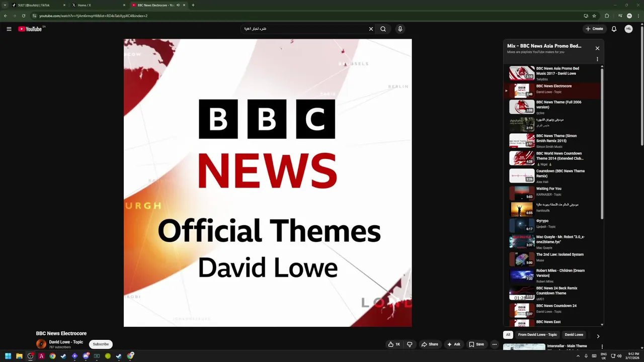Start voice search with the microphone
This screenshot has height=362, width=644.
coord(400,29)
